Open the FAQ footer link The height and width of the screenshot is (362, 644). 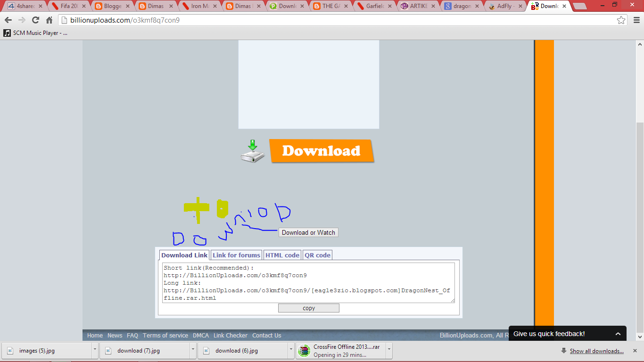pos(132,336)
